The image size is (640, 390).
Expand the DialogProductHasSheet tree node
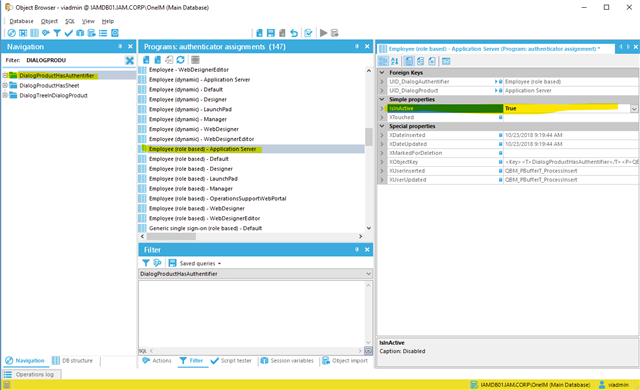(x=5, y=85)
